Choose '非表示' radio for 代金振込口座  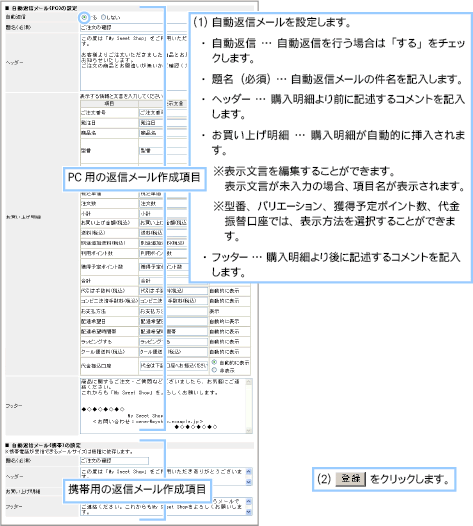click(214, 370)
